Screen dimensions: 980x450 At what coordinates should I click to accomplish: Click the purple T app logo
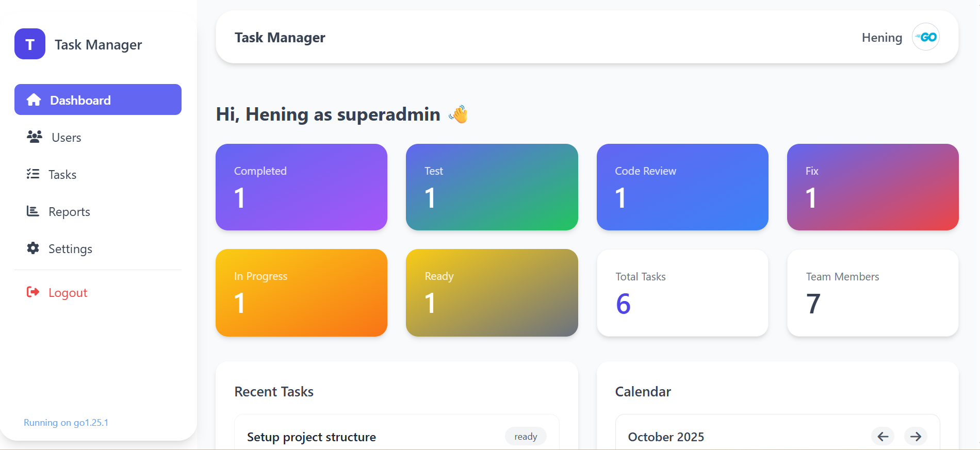[30, 44]
